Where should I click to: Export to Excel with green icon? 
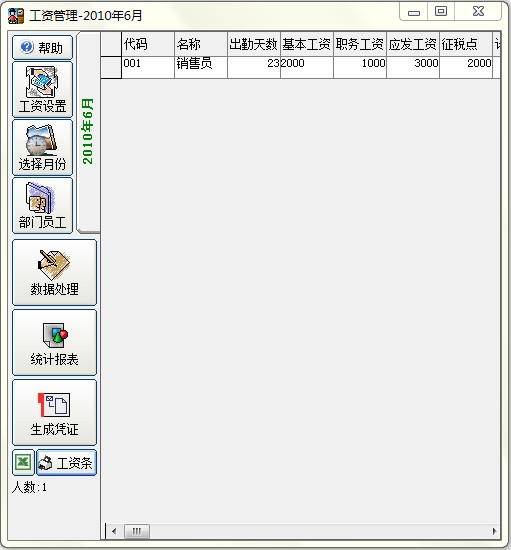click(23, 462)
